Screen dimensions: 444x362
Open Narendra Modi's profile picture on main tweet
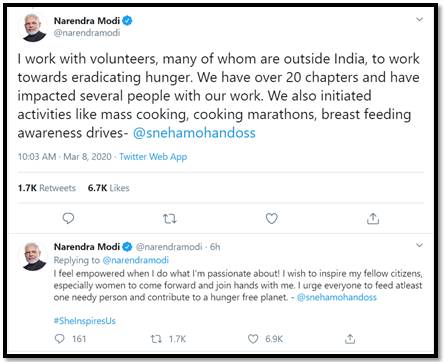coord(34,27)
